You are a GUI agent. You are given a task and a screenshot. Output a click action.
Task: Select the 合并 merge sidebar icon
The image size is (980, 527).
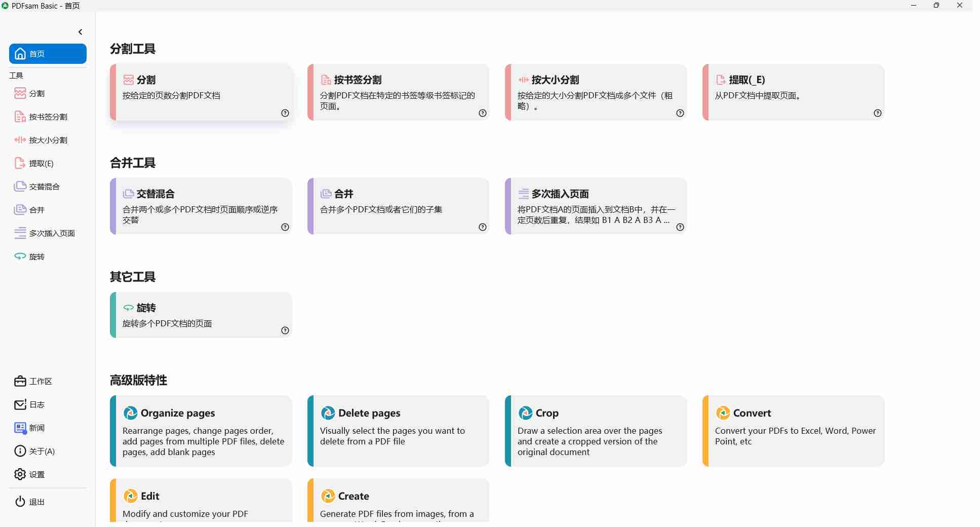[x=20, y=210]
